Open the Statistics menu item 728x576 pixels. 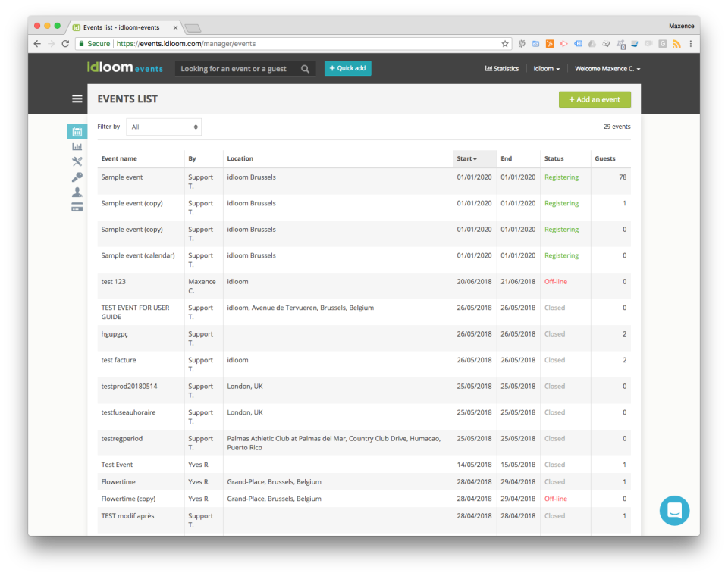tap(502, 69)
